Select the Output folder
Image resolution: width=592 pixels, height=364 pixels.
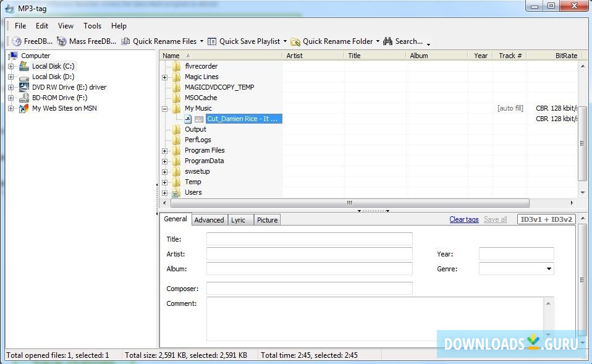(195, 129)
